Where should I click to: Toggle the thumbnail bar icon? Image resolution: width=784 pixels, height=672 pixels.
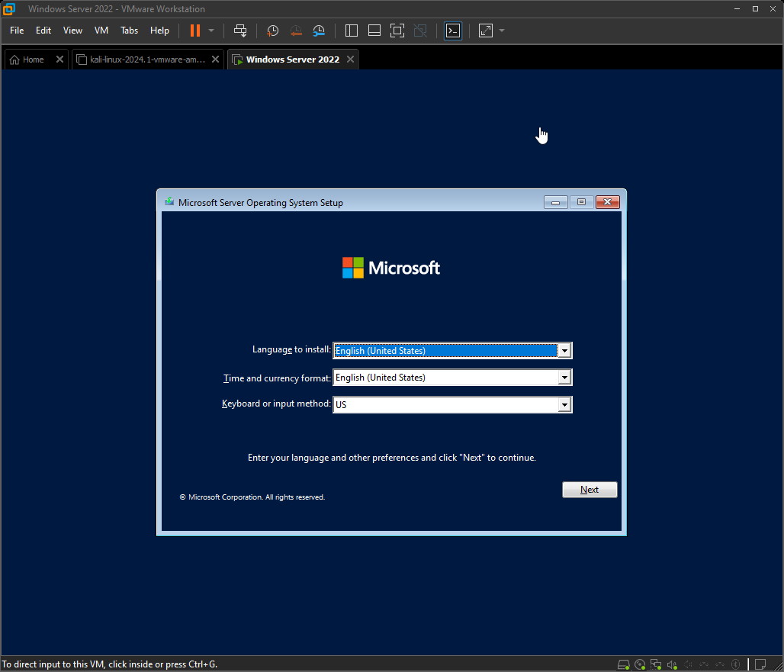coord(374,31)
